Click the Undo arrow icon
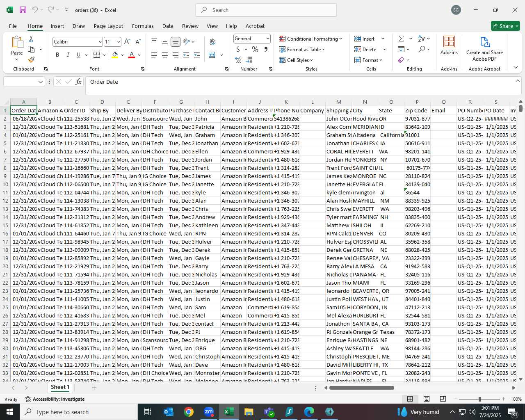This screenshot has width=525, height=420. pos(35,10)
